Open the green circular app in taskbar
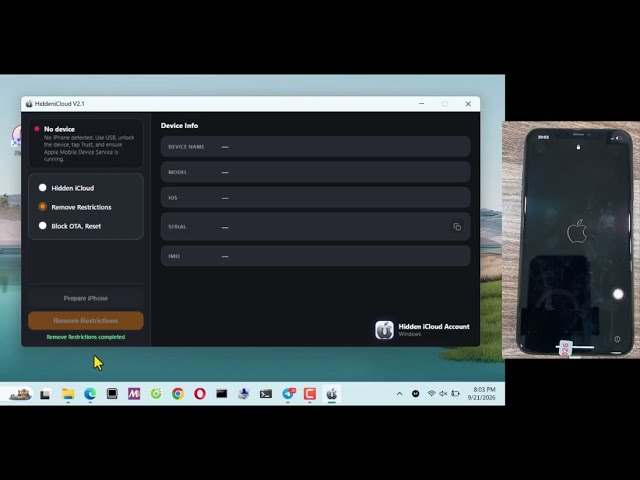This screenshot has width=640, height=480. click(156, 393)
